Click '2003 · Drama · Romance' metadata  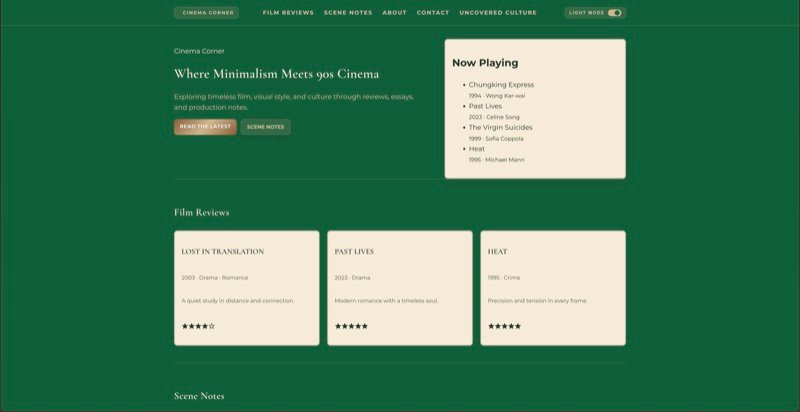215,278
